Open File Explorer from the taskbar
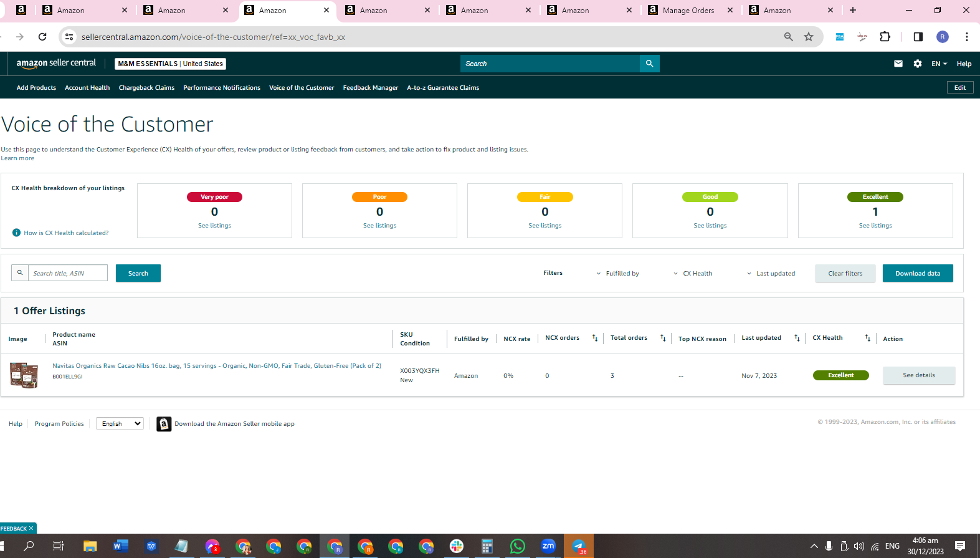Viewport: 980px width, 558px height. tap(90, 546)
